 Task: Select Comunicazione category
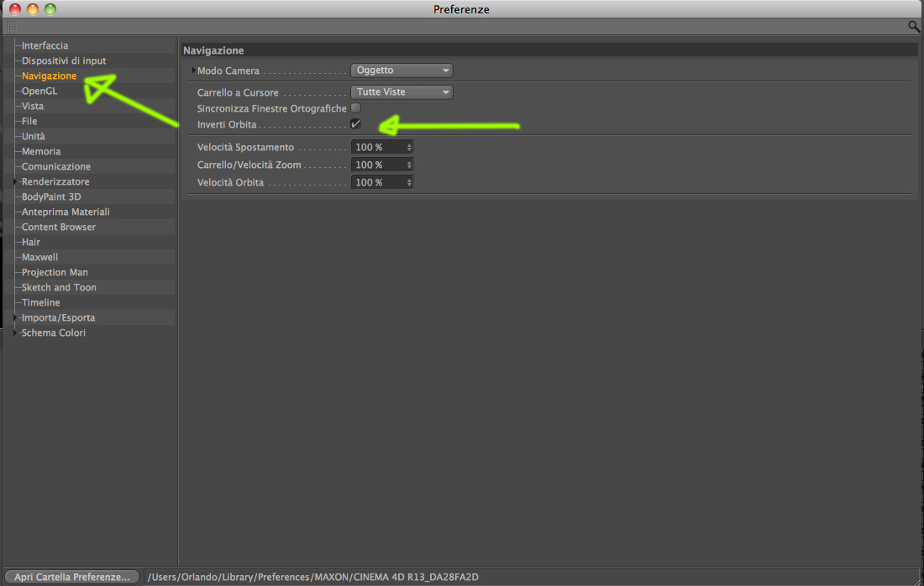pyautogui.click(x=56, y=167)
